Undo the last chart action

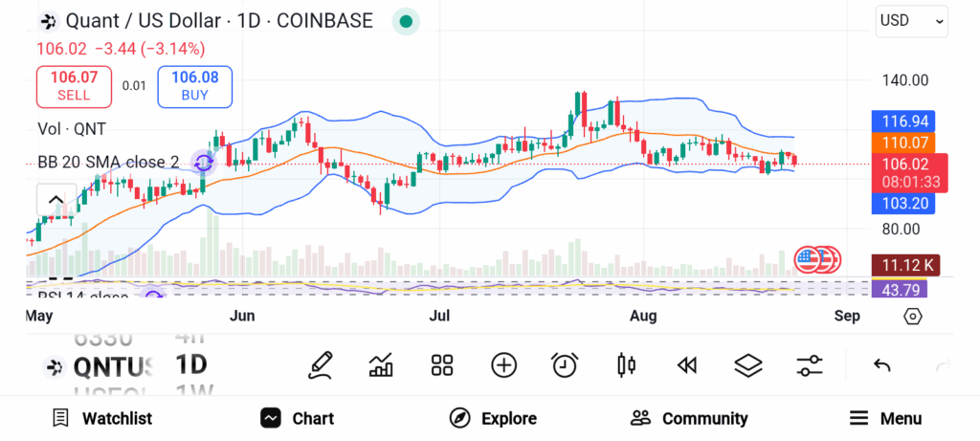(882, 364)
